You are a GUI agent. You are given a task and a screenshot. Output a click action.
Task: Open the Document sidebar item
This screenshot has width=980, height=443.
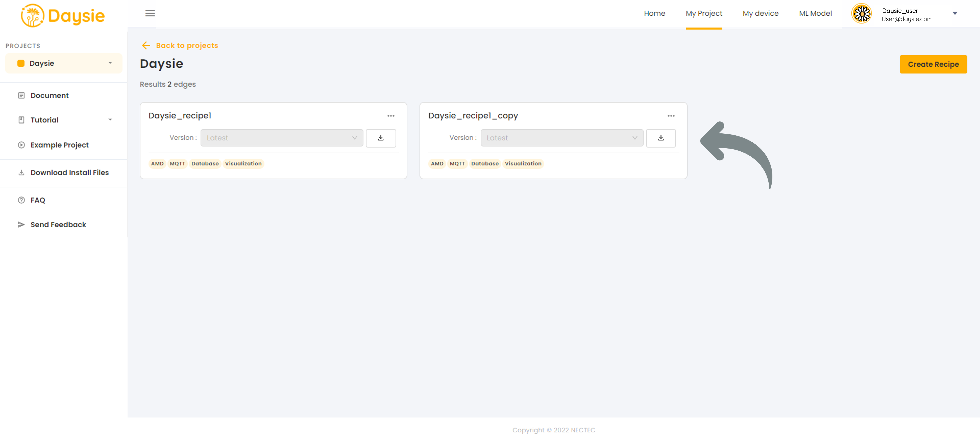49,95
